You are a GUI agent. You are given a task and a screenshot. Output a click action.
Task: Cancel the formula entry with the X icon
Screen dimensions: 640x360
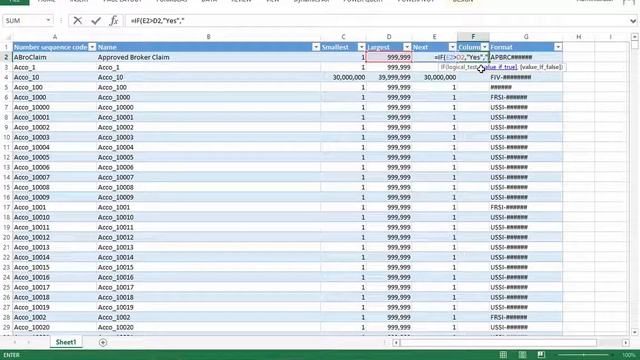coord(78,20)
